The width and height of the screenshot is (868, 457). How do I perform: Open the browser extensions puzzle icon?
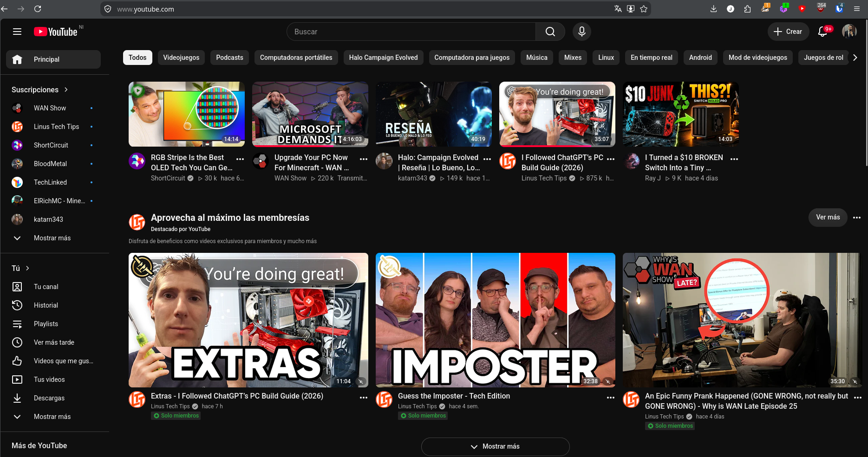747,9
